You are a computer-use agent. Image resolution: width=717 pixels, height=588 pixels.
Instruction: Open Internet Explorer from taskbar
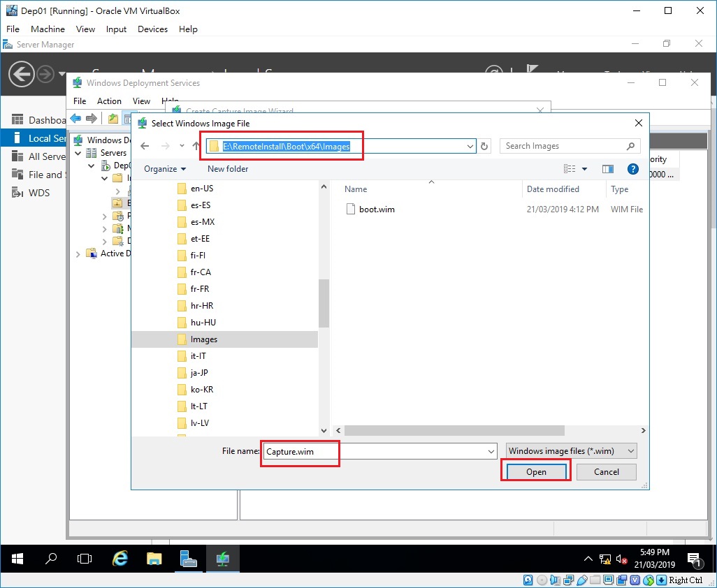[x=119, y=558]
